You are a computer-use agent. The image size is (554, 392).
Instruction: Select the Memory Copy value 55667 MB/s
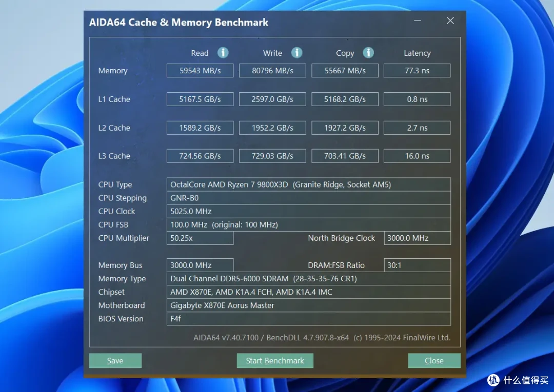345,71
